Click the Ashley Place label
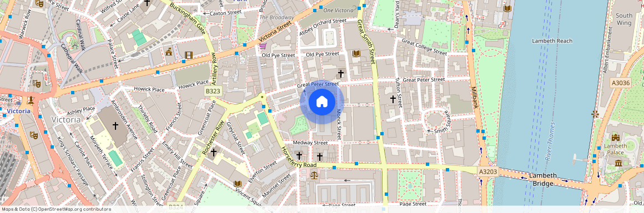This screenshot has height=213, width=644. coord(81,110)
